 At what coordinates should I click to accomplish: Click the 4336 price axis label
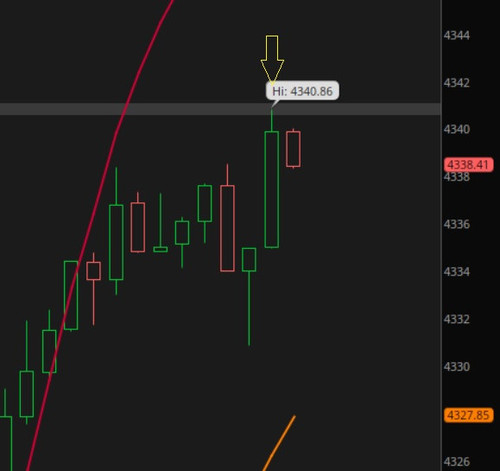(x=457, y=224)
